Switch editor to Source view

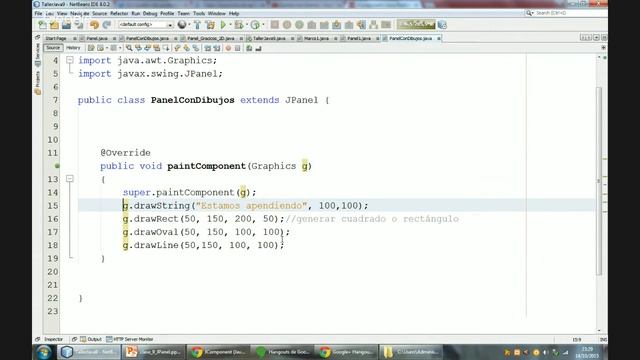click(53, 48)
